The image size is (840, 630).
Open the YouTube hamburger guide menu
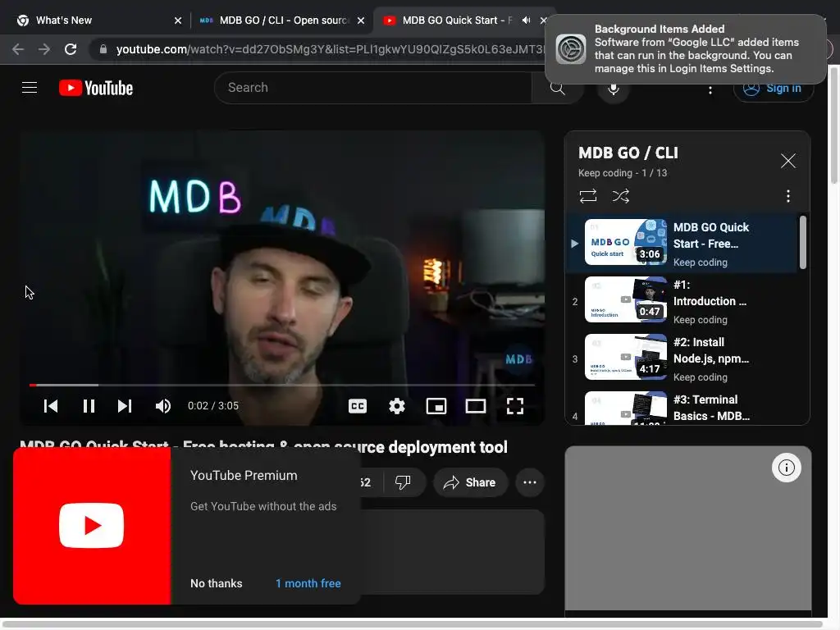coord(30,87)
